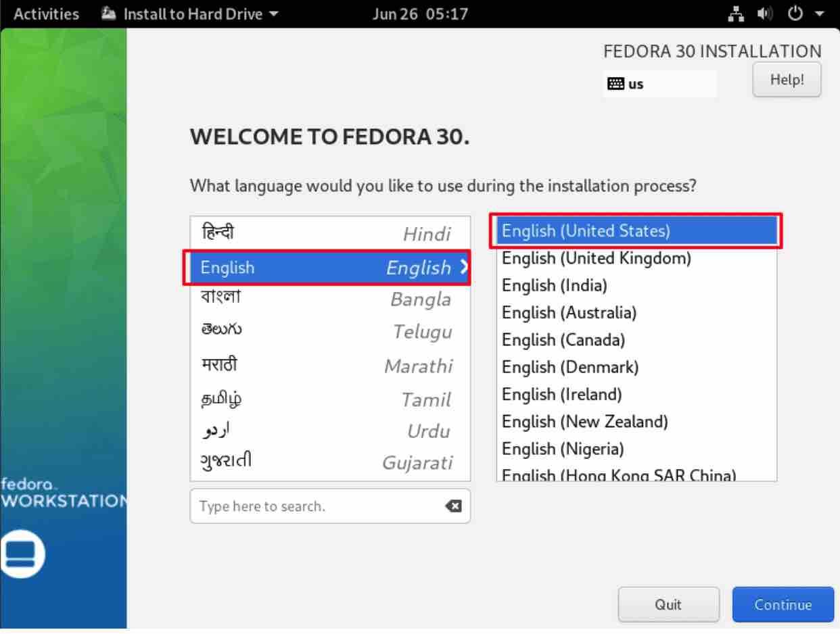Choose English (Australia) locale

pyautogui.click(x=636, y=312)
